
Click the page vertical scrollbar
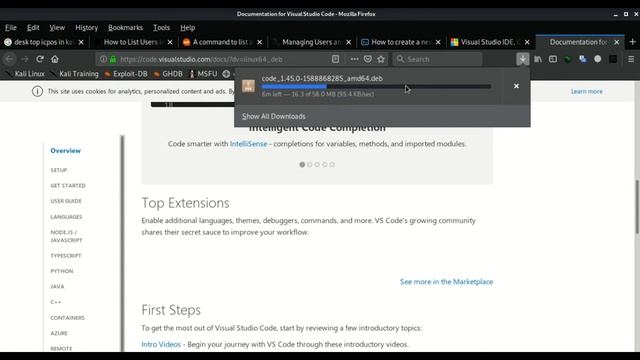pyautogui.click(x=637, y=207)
